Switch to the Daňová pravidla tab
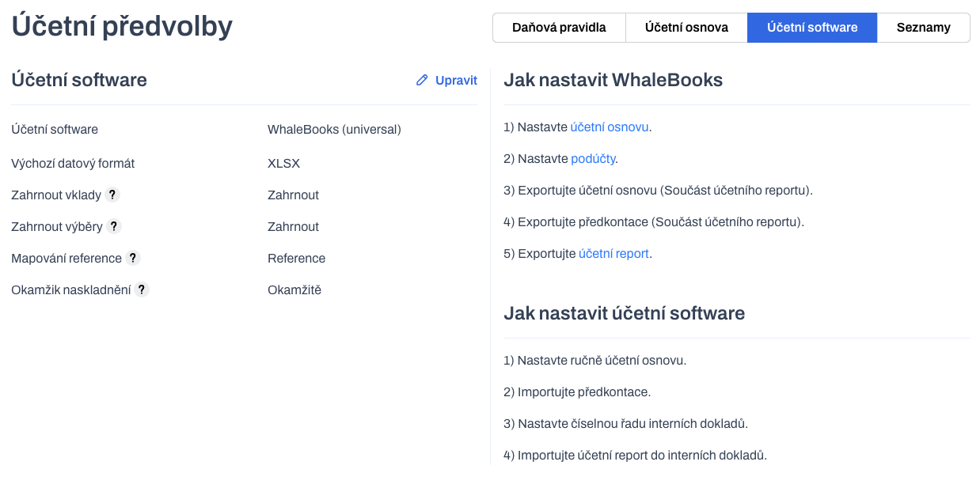 [559, 28]
